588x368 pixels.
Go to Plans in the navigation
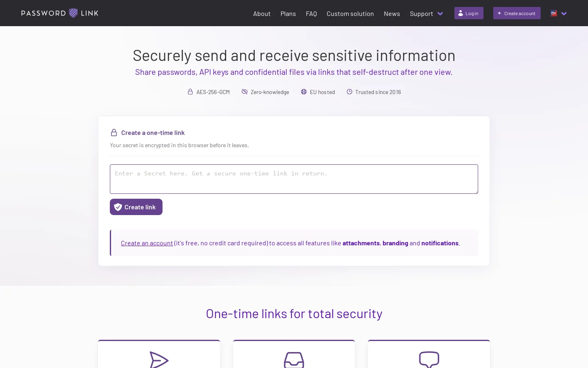[288, 13]
